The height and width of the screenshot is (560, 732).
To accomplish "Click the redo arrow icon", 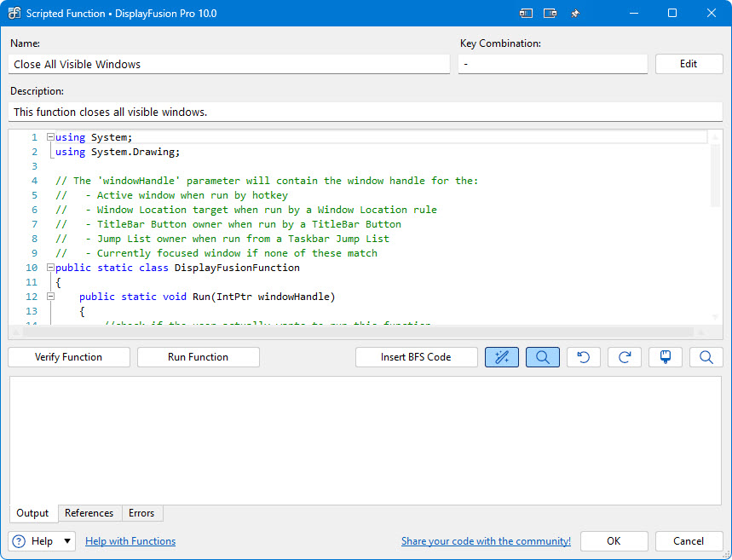I will tap(625, 357).
